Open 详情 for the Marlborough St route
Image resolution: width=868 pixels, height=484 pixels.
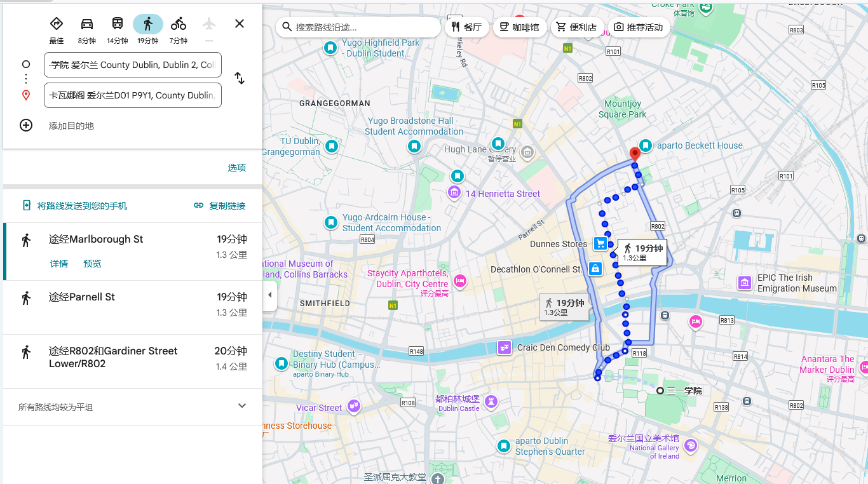[x=59, y=264]
